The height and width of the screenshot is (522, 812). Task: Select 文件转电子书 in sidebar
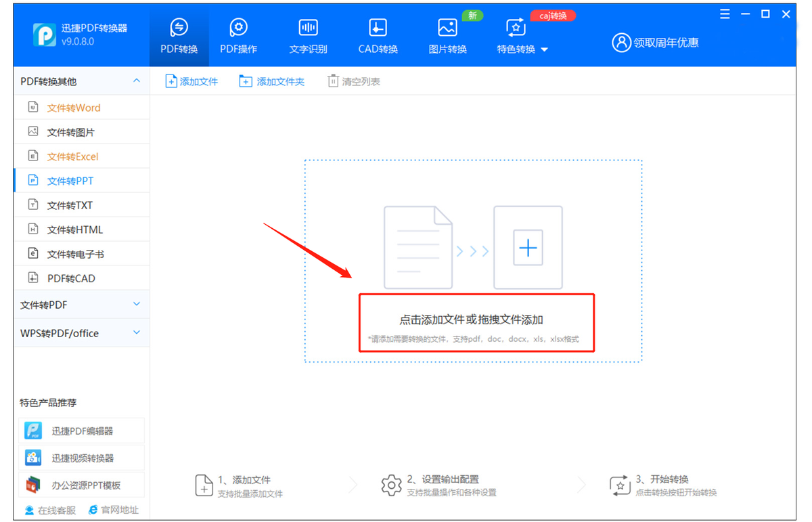pos(81,254)
